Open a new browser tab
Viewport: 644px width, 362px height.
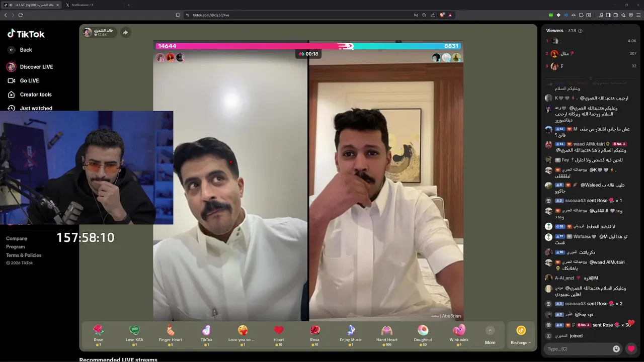pos(128,5)
